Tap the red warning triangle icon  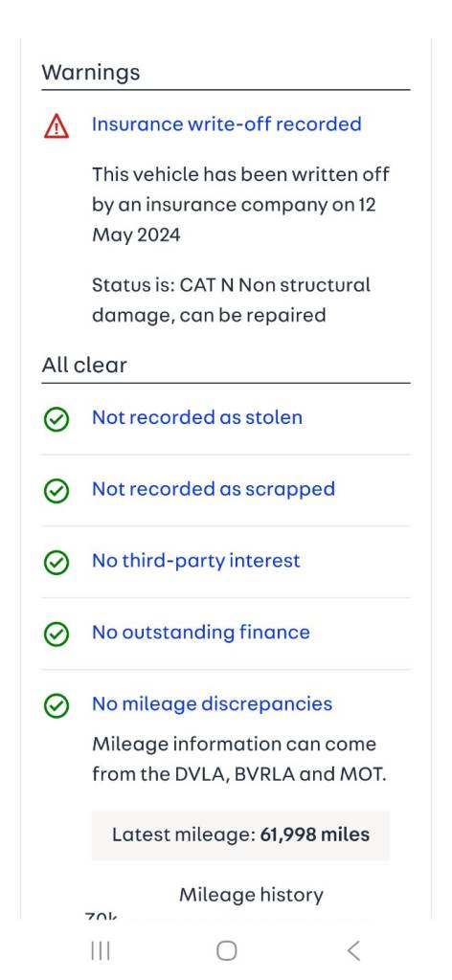tap(56, 125)
